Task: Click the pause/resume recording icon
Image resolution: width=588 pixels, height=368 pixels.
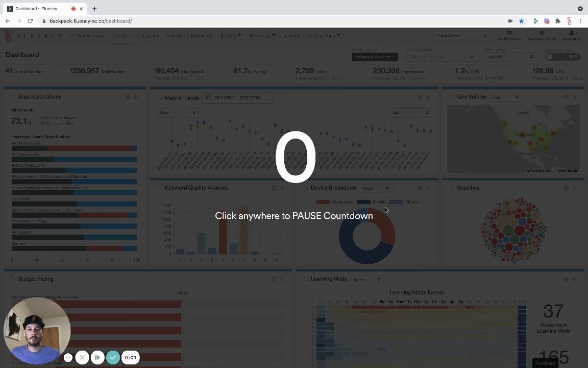Action: [x=97, y=357]
